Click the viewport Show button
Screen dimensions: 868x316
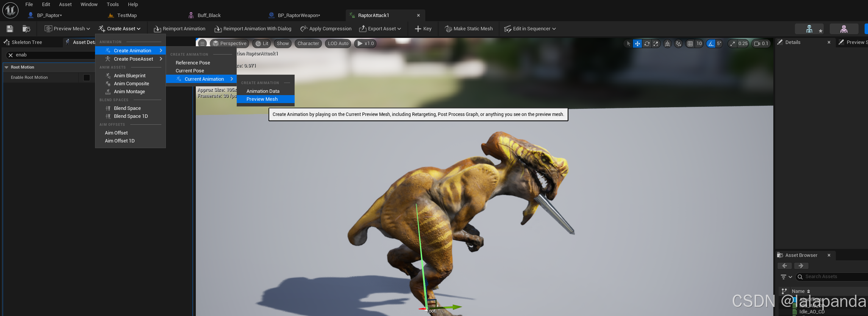283,44
